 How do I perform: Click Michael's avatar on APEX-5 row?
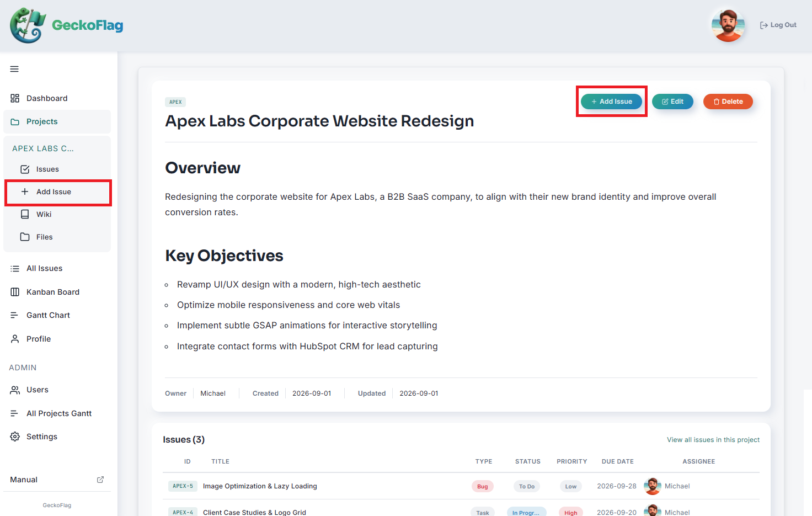[x=653, y=486]
